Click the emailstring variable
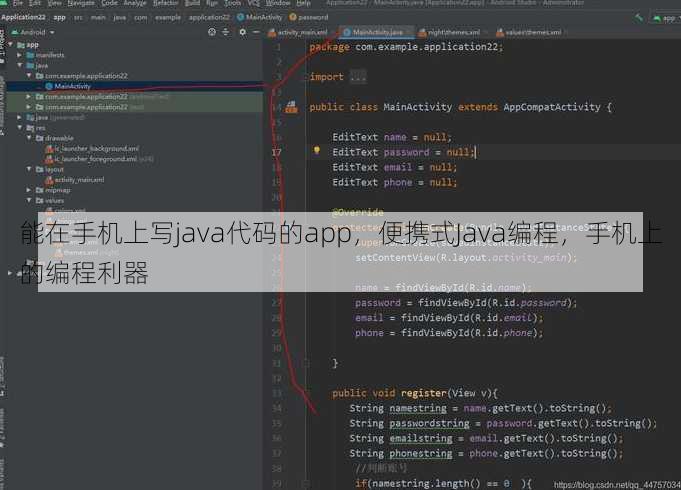681x490 pixels. tap(421, 439)
